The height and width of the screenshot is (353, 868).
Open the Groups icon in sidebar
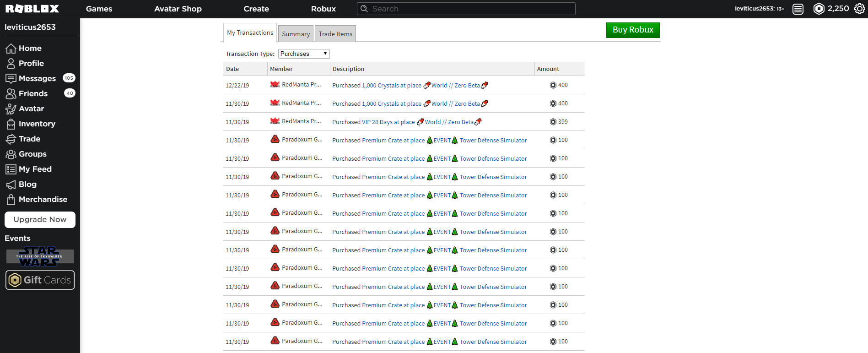(x=11, y=154)
